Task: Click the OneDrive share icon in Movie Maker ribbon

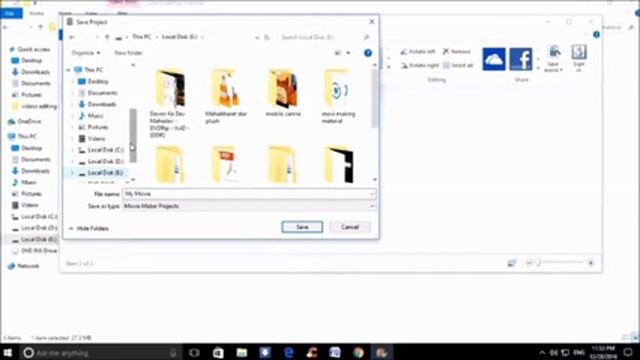Action: click(x=494, y=59)
